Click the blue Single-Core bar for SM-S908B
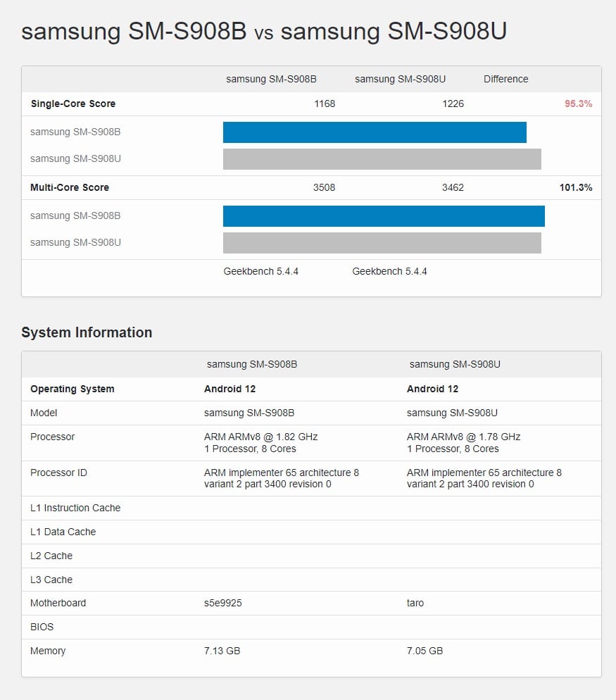This screenshot has width=616, height=700. [375, 132]
